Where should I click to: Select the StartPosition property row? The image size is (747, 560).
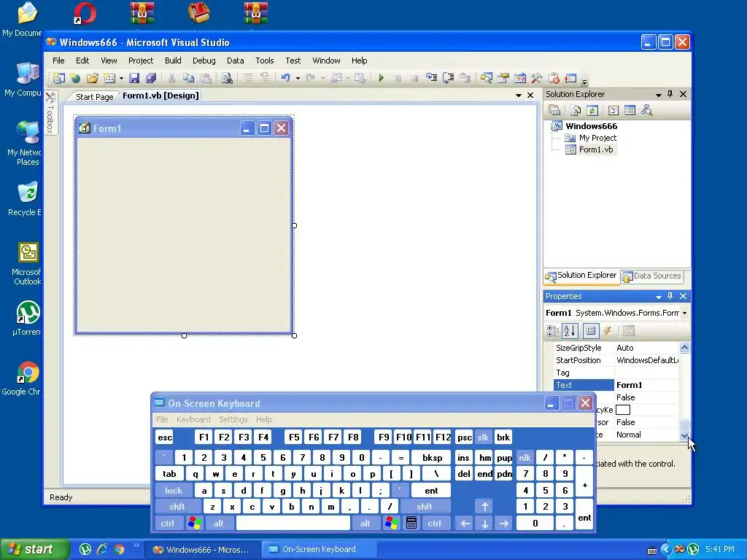616,360
